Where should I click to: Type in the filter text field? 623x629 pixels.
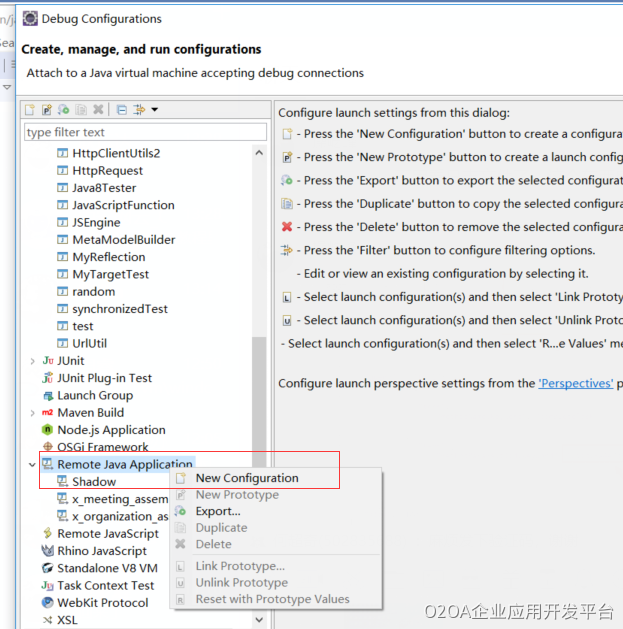pyautogui.click(x=145, y=132)
